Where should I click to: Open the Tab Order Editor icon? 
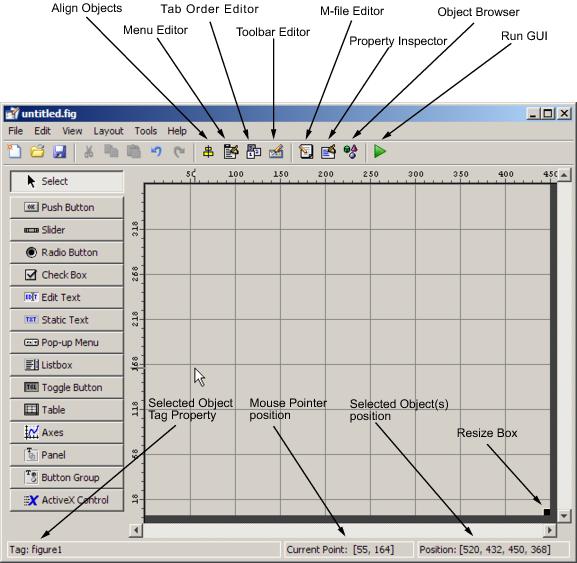point(254,151)
